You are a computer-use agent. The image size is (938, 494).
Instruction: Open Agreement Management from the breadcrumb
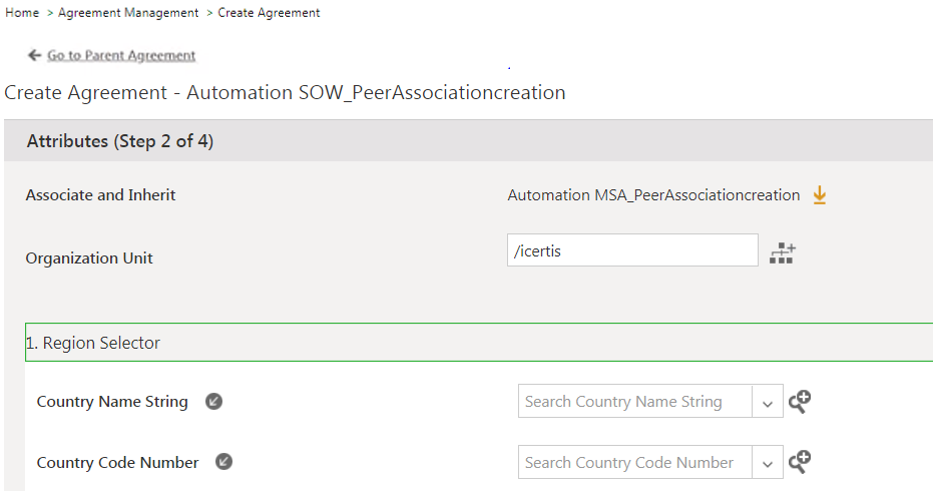[128, 13]
